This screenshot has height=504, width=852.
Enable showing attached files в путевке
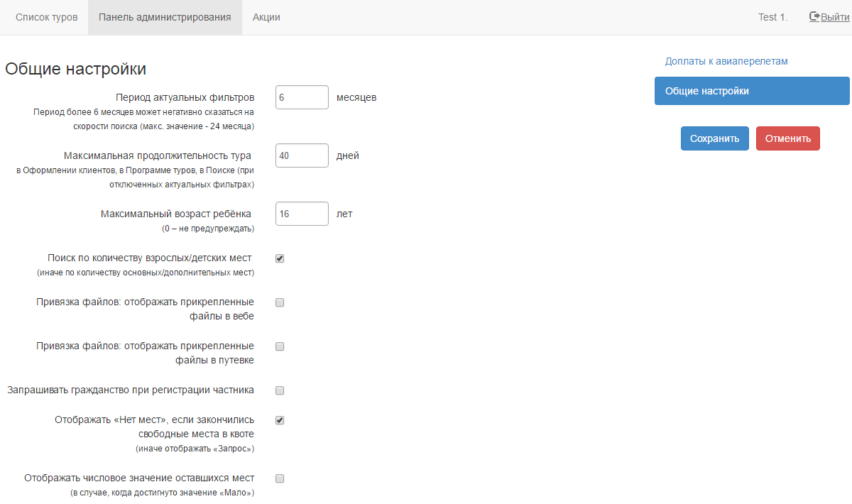(x=280, y=346)
